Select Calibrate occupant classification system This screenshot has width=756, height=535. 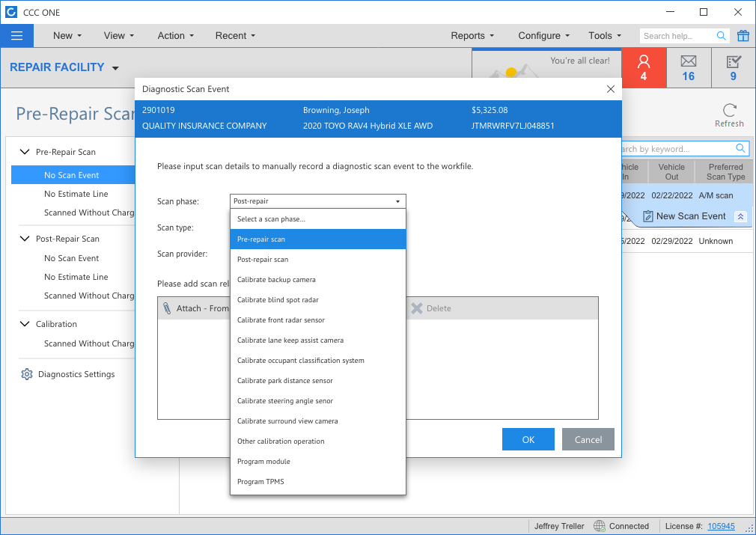(317, 361)
